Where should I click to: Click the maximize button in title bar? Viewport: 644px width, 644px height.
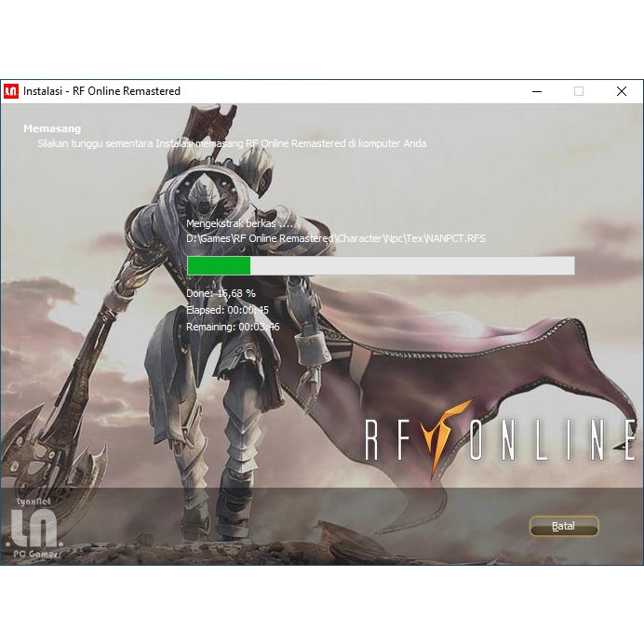579,91
